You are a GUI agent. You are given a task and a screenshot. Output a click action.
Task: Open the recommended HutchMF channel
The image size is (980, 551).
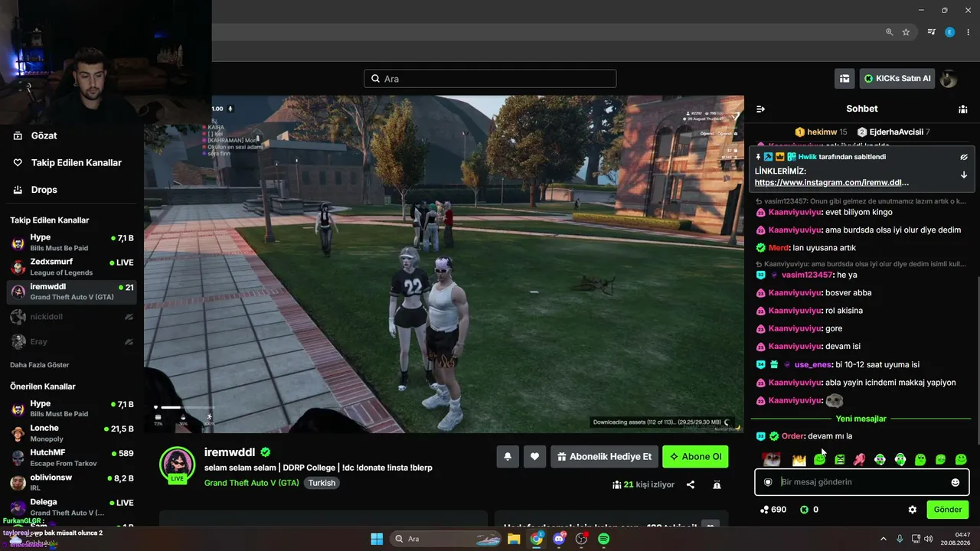72,458
